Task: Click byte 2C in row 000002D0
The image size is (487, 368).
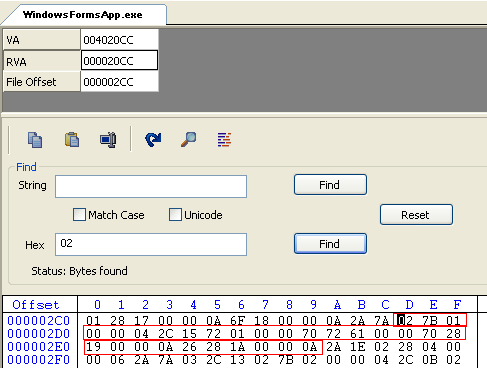Action: click(166, 334)
